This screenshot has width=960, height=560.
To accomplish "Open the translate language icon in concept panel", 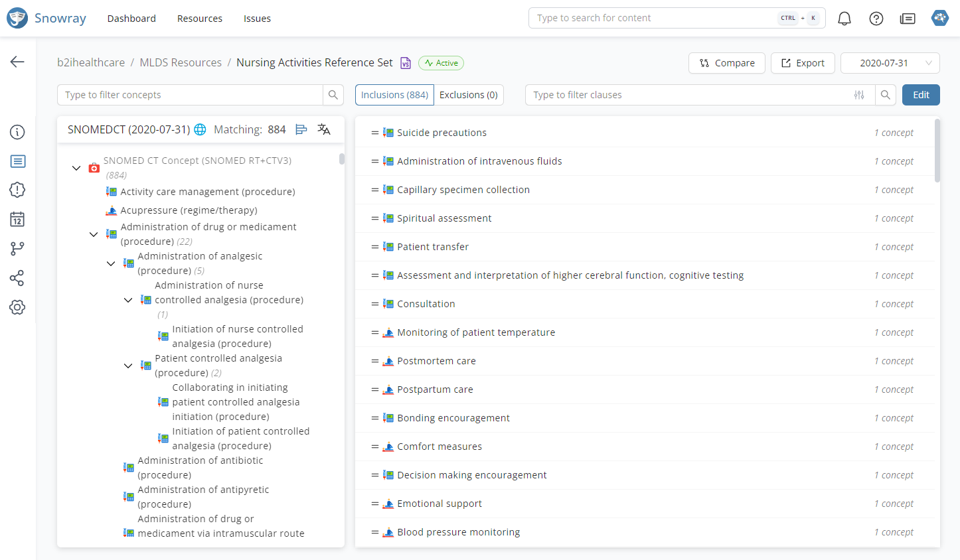I will click(x=324, y=129).
